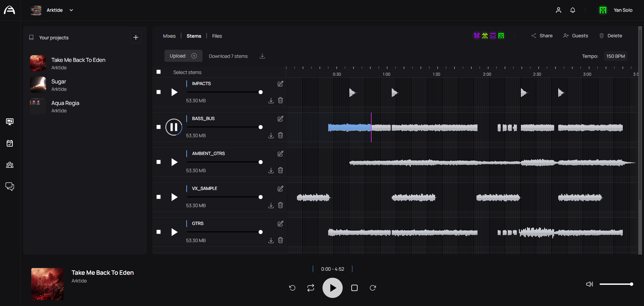Open the chat messages icon in sidebar
Viewport: 644px width, 306px height.
10,187
